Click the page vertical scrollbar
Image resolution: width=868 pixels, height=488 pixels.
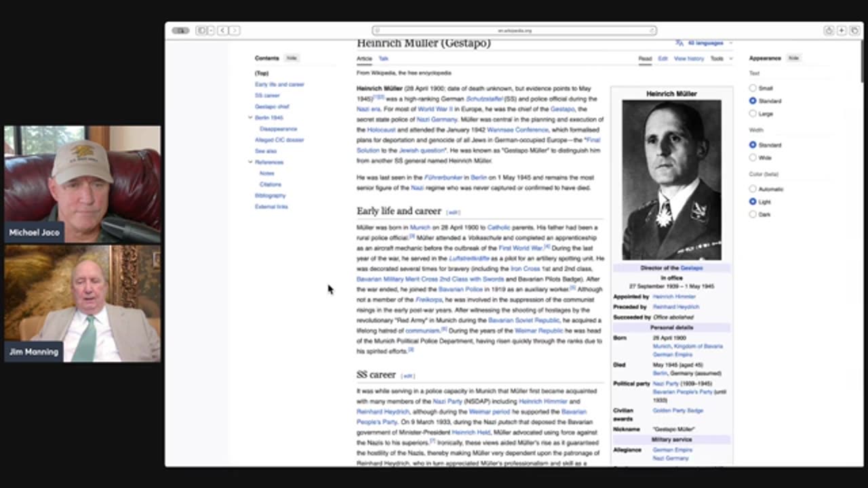click(862, 61)
